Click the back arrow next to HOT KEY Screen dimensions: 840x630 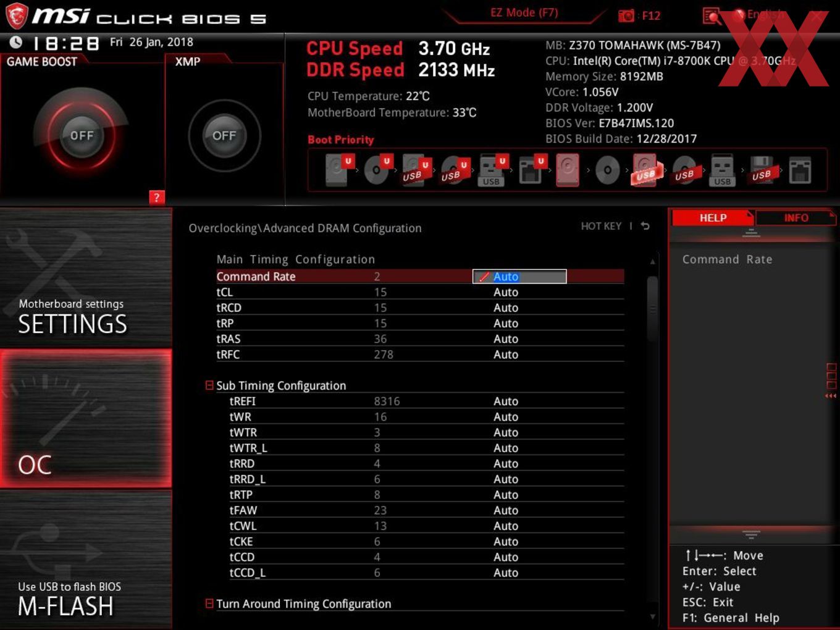coord(645,226)
